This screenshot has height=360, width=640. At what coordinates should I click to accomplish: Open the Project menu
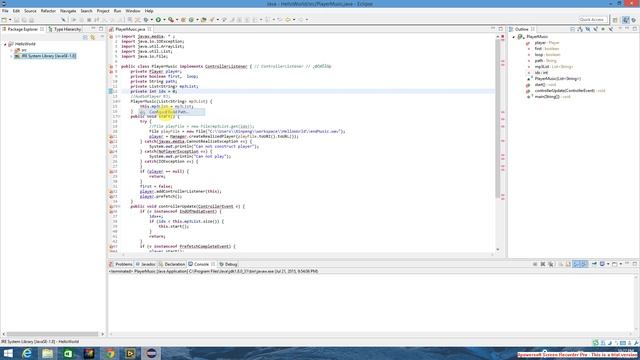103,11
